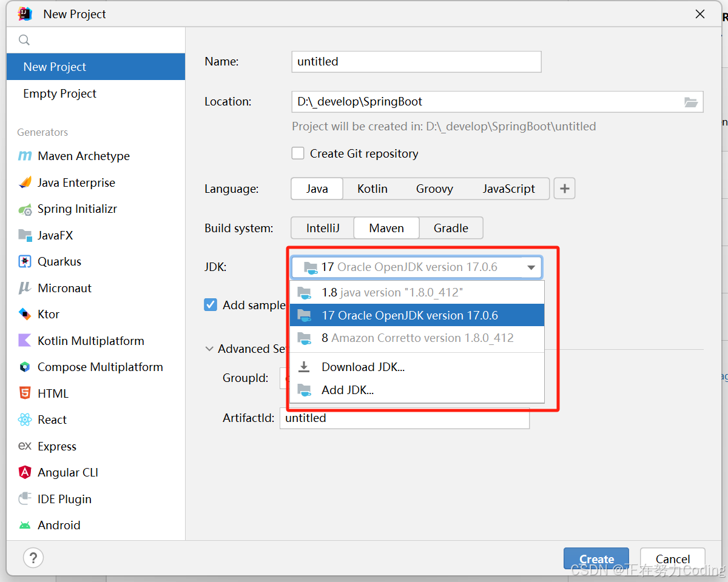Click the JavaFX generator icon
728x582 pixels.
(25, 235)
